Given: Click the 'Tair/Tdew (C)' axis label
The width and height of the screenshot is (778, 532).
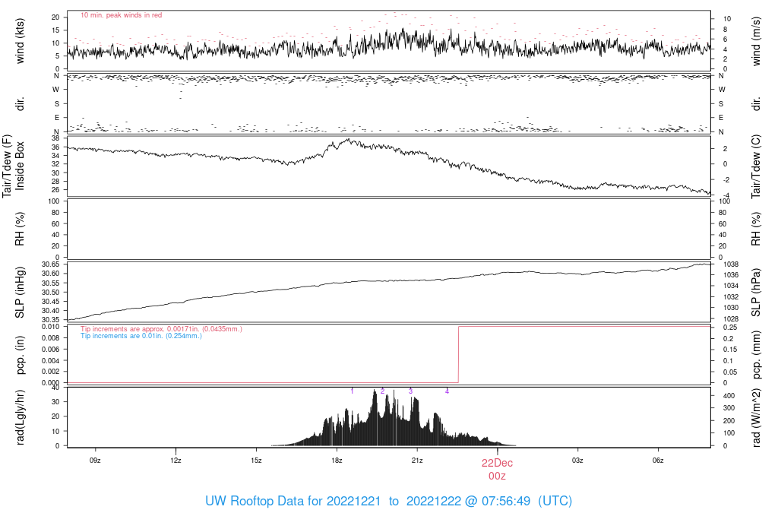Looking at the screenshot, I should point(756,166).
